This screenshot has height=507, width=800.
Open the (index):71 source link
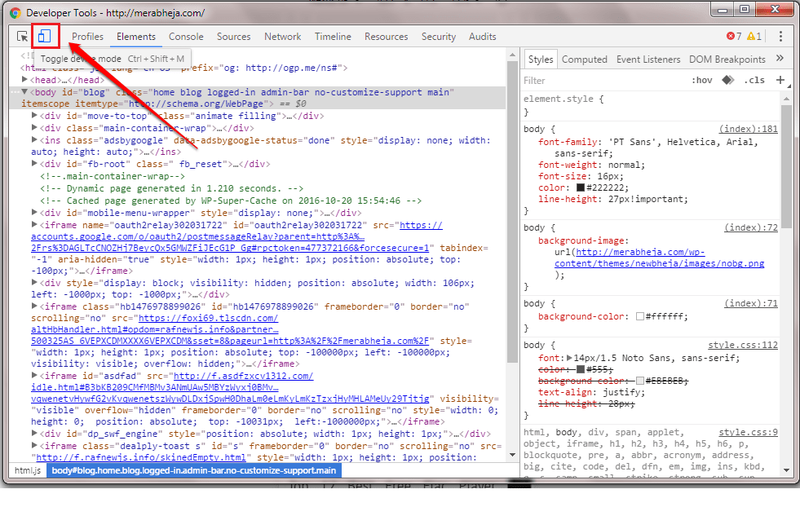click(751, 303)
